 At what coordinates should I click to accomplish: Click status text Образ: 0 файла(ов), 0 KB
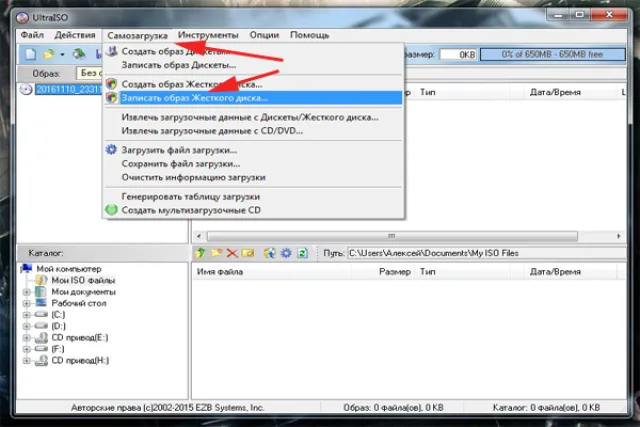coord(393,407)
